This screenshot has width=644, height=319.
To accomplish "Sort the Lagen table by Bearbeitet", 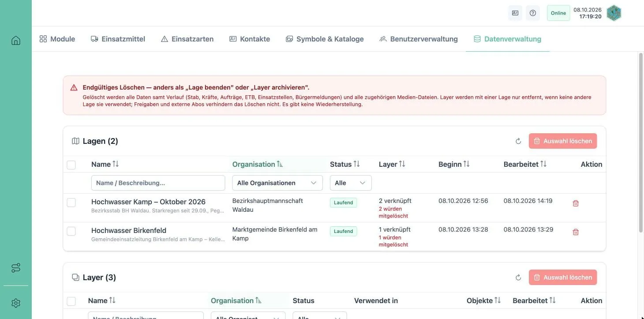I will [525, 164].
